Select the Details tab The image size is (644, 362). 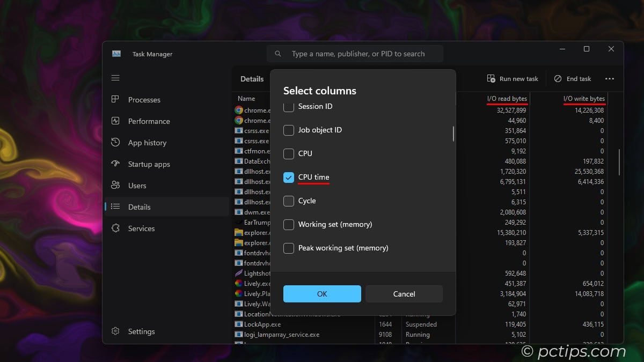(251, 79)
